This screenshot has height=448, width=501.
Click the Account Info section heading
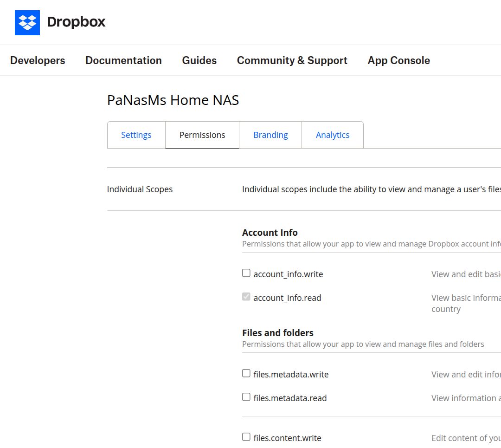click(270, 233)
